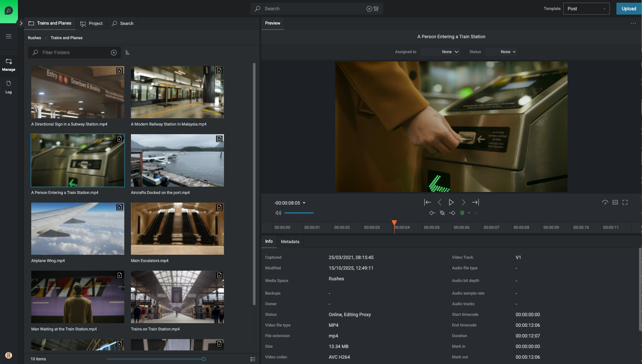Open the Template Post dropdown

pos(586,9)
